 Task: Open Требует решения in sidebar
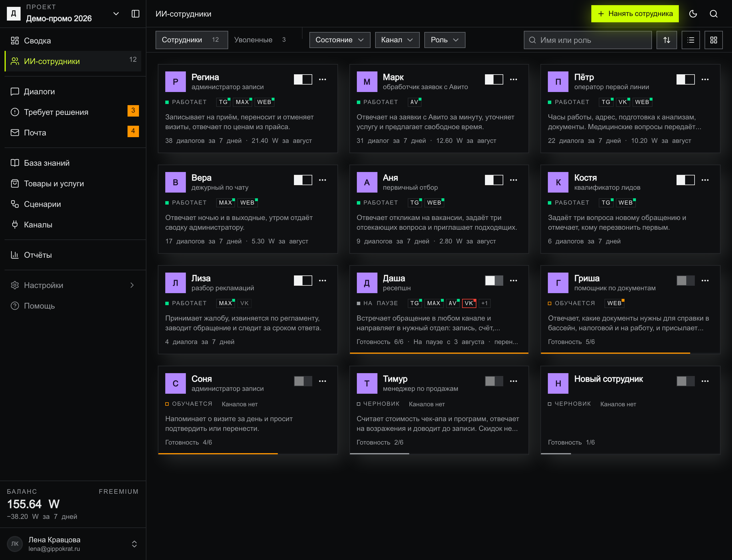pyautogui.click(x=73, y=112)
